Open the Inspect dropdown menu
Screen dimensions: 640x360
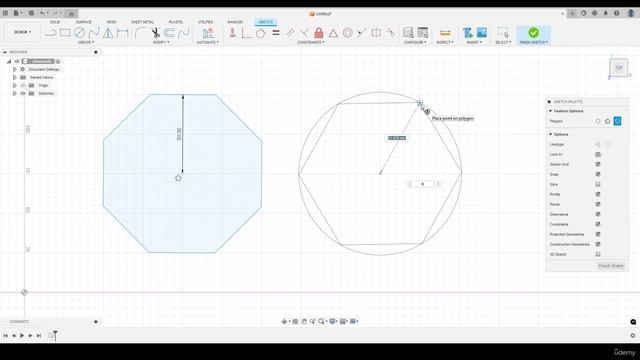click(x=444, y=42)
